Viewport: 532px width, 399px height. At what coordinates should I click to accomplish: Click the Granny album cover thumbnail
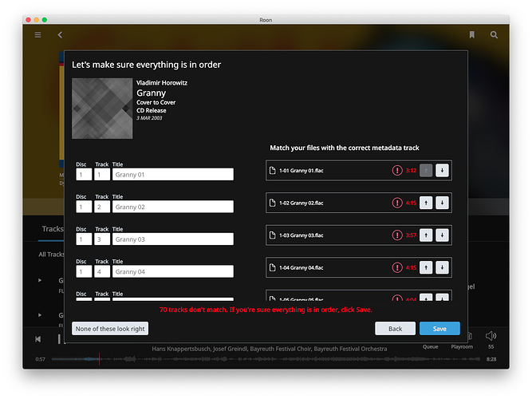coord(102,109)
